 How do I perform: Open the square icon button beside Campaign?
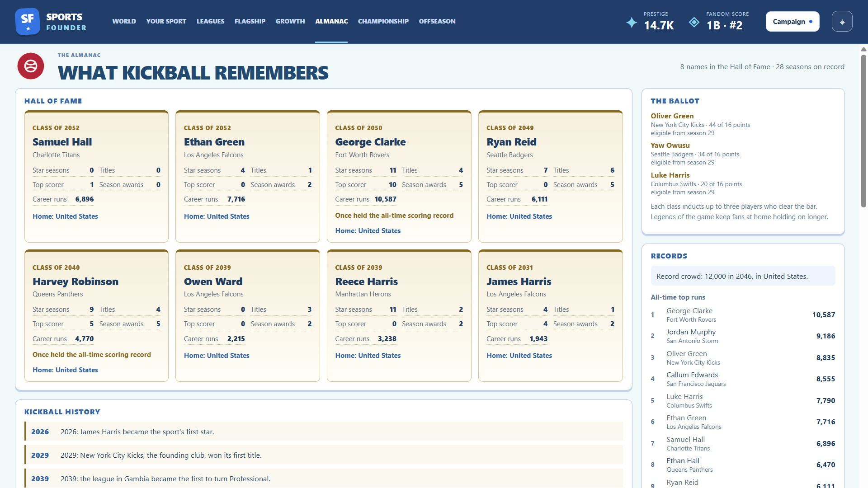[x=842, y=21]
